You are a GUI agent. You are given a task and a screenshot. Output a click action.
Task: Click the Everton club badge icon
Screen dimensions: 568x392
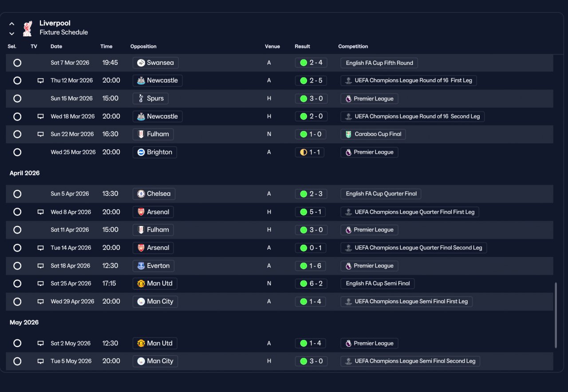[x=141, y=266]
